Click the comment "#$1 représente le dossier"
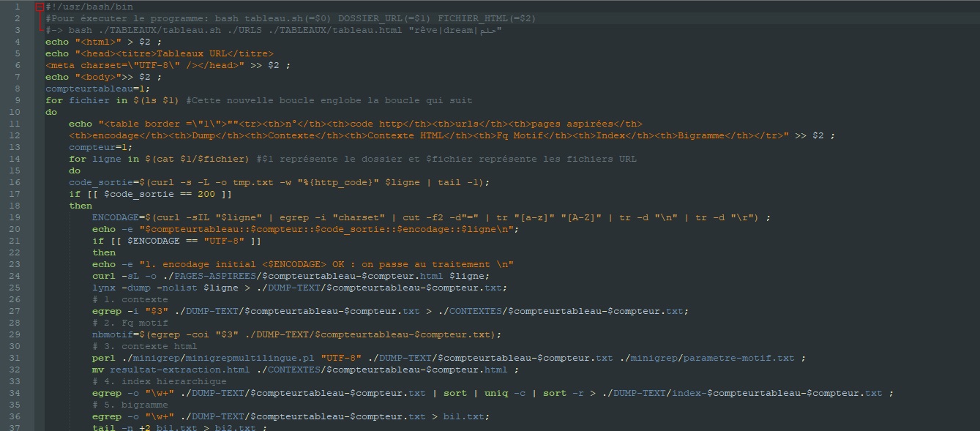The width and height of the screenshot is (980, 431). [x=446, y=159]
